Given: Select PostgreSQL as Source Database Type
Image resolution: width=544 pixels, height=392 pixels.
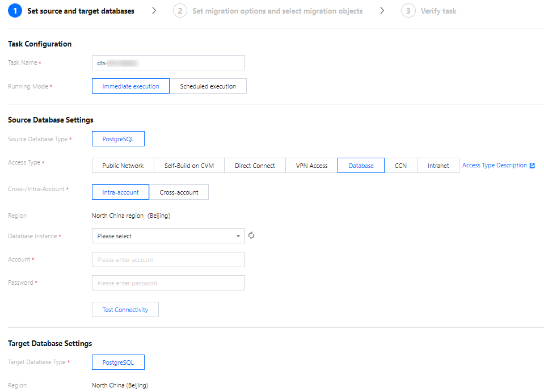Looking at the screenshot, I should 118,139.
